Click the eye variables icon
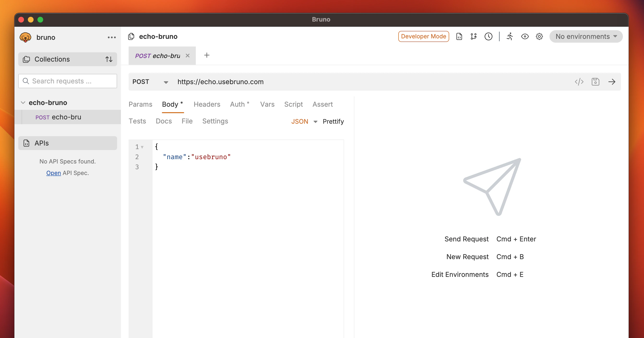Screen dimensions: 644x338 (525, 36)
